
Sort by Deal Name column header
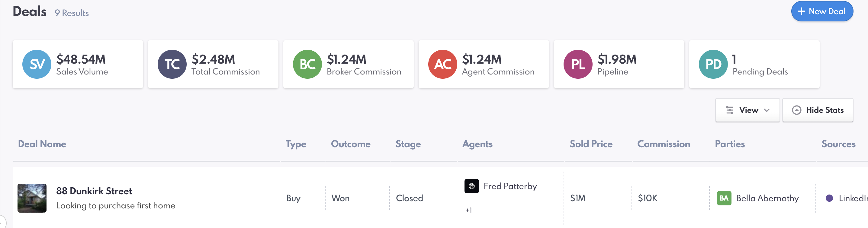pos(42,144)
